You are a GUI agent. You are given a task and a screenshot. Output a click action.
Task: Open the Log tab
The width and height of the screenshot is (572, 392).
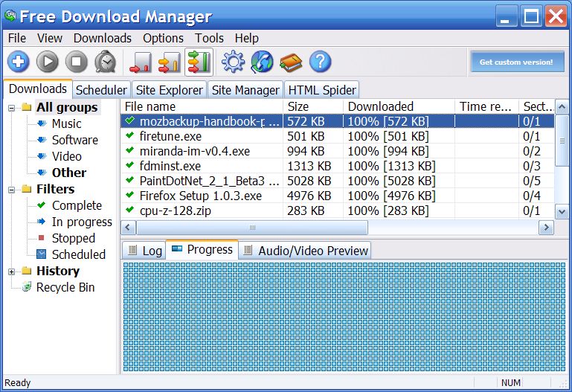(x=144, y=251)
